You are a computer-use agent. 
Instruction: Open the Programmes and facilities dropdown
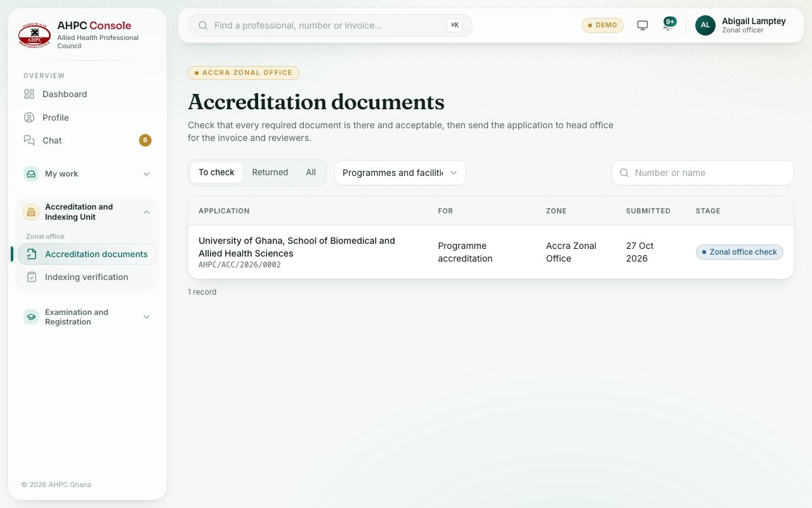400,173
